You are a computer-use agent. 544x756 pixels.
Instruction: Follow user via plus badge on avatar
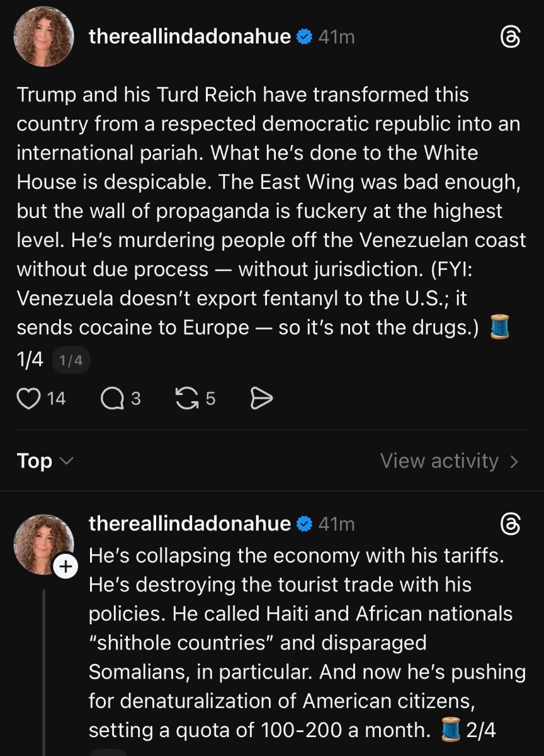[x=64, y=567]
